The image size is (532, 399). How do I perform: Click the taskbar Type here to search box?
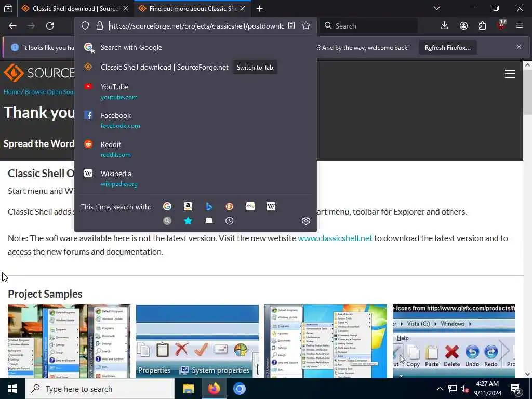(99, 389)
